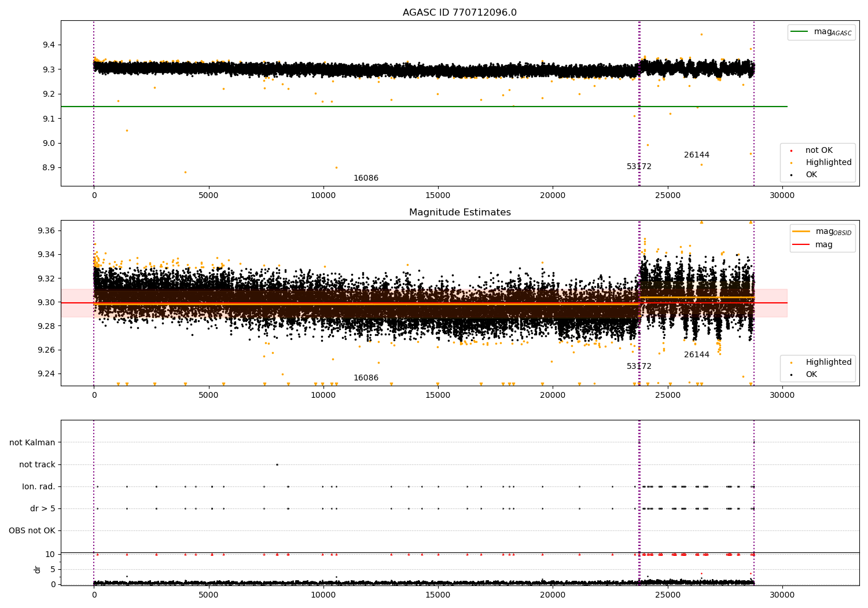This screenshot has width=868, height=608.
Task: Click the 9.24 y-axis tick label
Action: 46,373
